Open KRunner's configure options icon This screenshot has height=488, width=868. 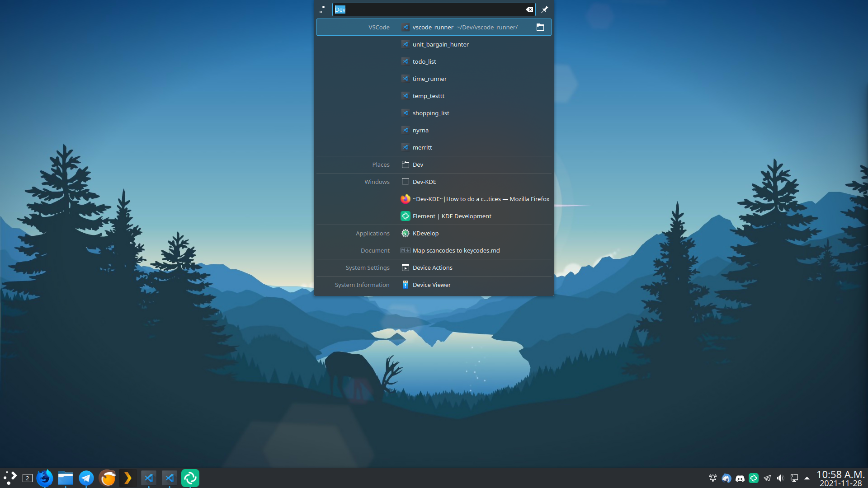tap(323, 9)
